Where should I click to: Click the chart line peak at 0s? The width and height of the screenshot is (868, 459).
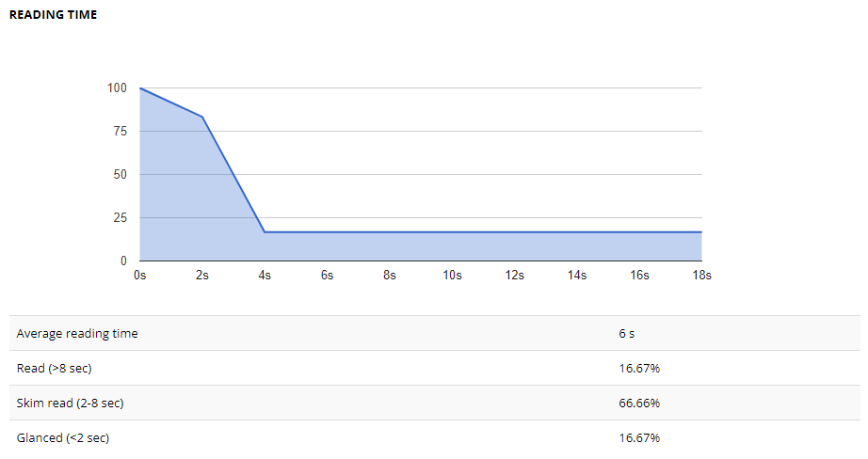click(140, 88)
